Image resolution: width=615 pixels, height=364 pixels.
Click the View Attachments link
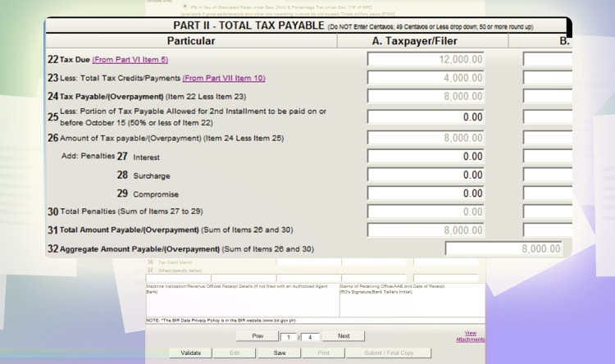coord(470,336)
